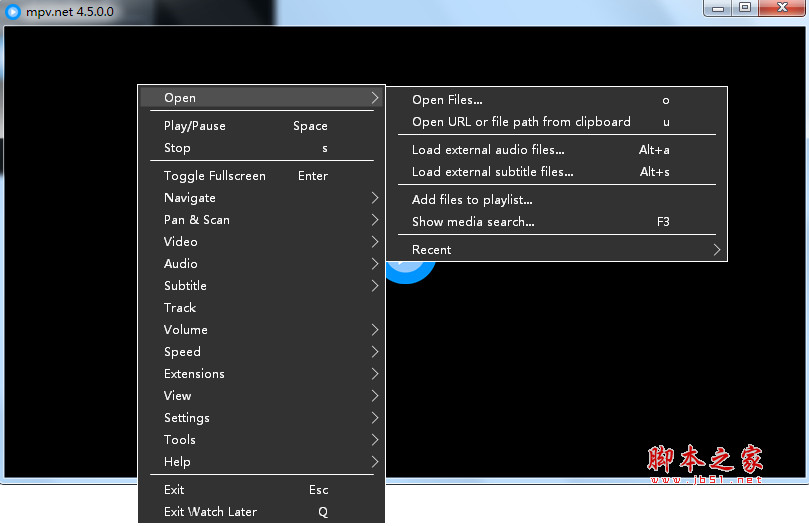The width and height of the screenshot is (809, 526).
Task: Select Exit Watch Later entry
Action: pos(262,512)
